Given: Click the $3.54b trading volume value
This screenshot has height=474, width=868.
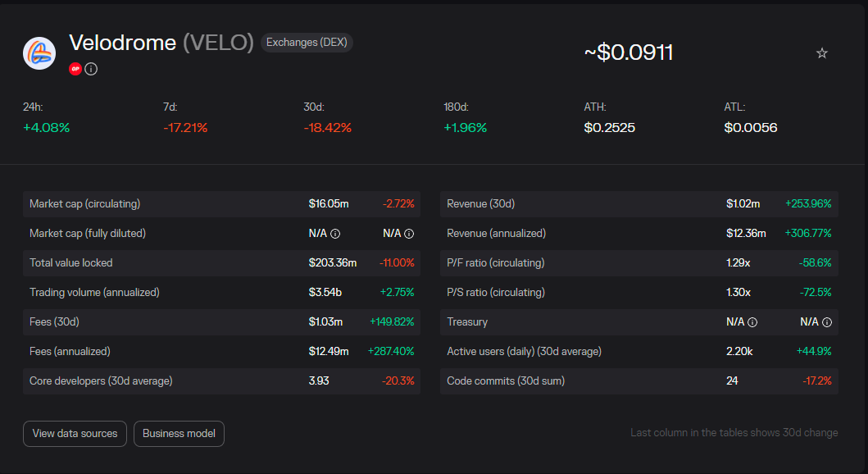Looking at the screenshot, I should click(x=325, y=293).
